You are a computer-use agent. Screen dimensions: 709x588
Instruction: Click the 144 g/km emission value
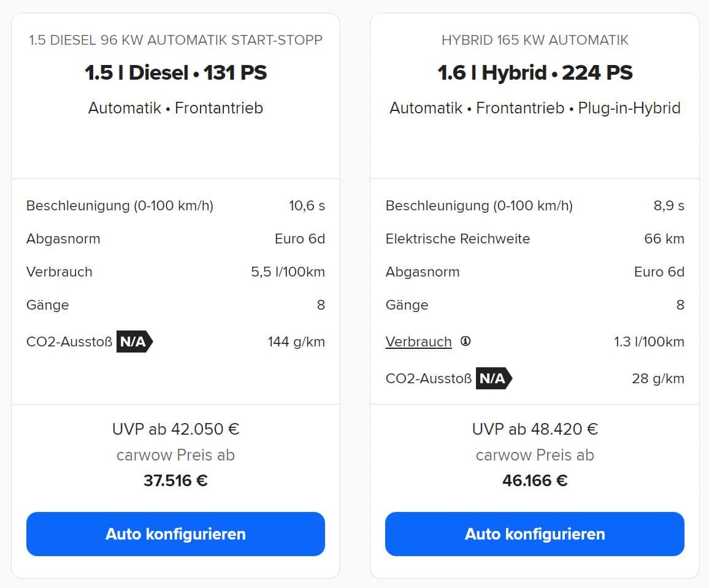[296, 342]
